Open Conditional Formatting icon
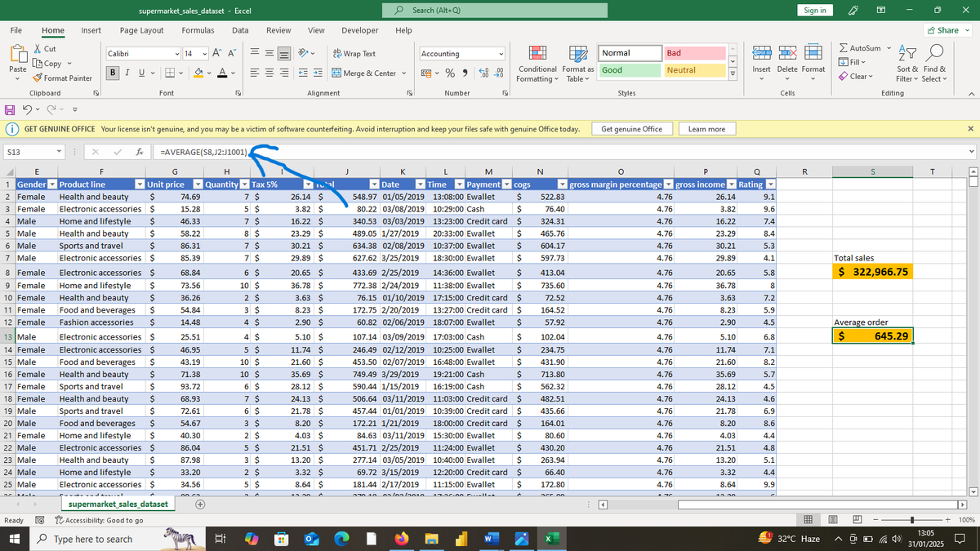 (537, 53)
